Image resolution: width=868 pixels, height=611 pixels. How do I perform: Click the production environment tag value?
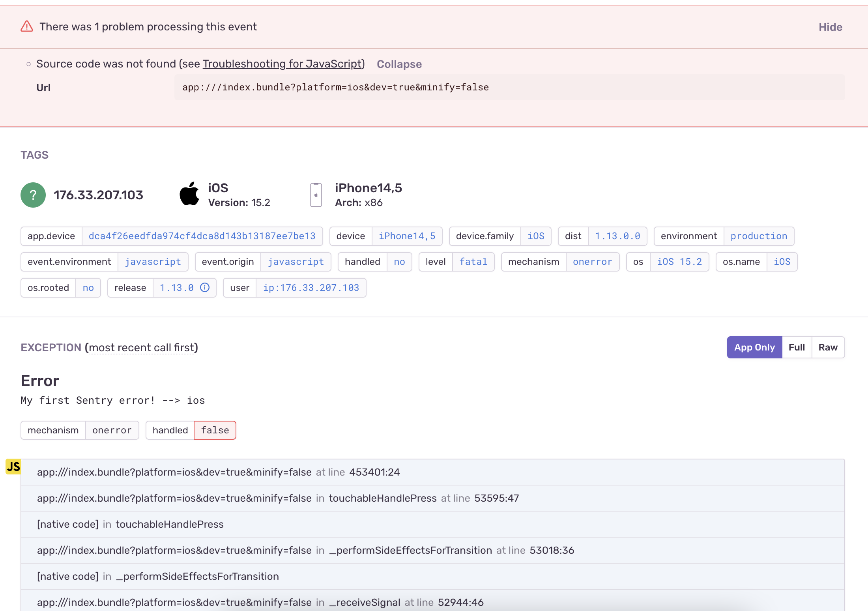click(x=759, y=236)
